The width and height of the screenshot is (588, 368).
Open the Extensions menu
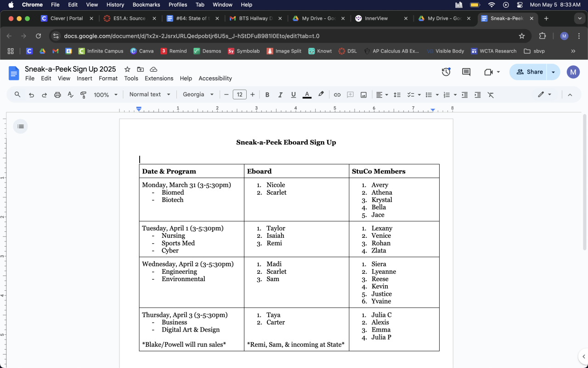point(159,78)
